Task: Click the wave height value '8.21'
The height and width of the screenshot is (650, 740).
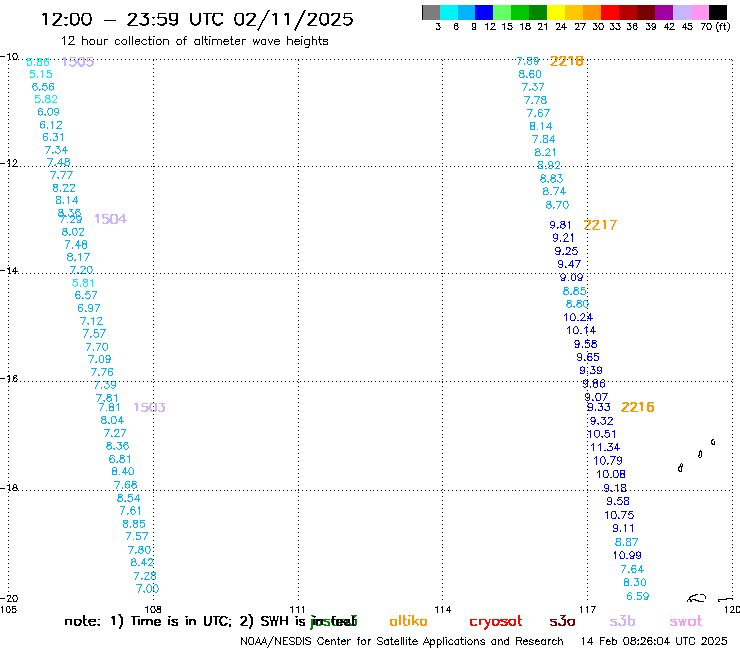Action: click(546, 152)
